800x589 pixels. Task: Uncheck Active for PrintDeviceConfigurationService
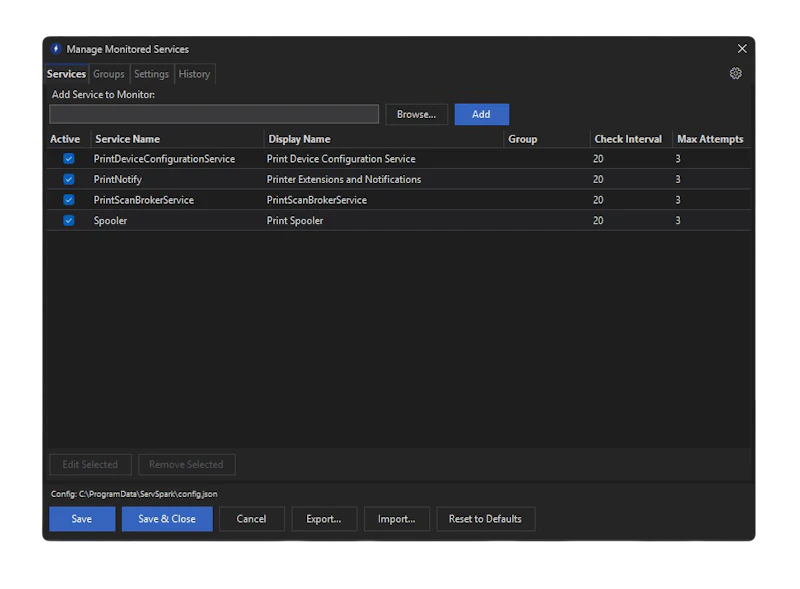point(68,159)
